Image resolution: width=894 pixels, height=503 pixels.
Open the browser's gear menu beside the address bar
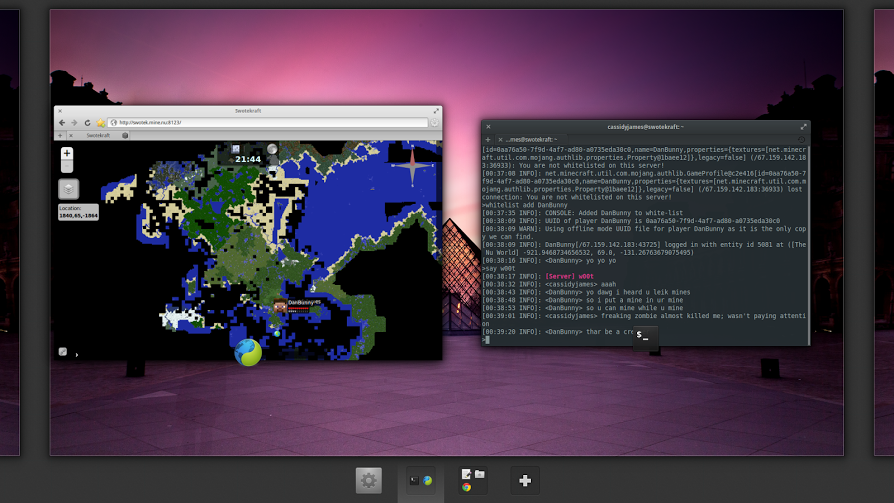click(x=434, y=123)
